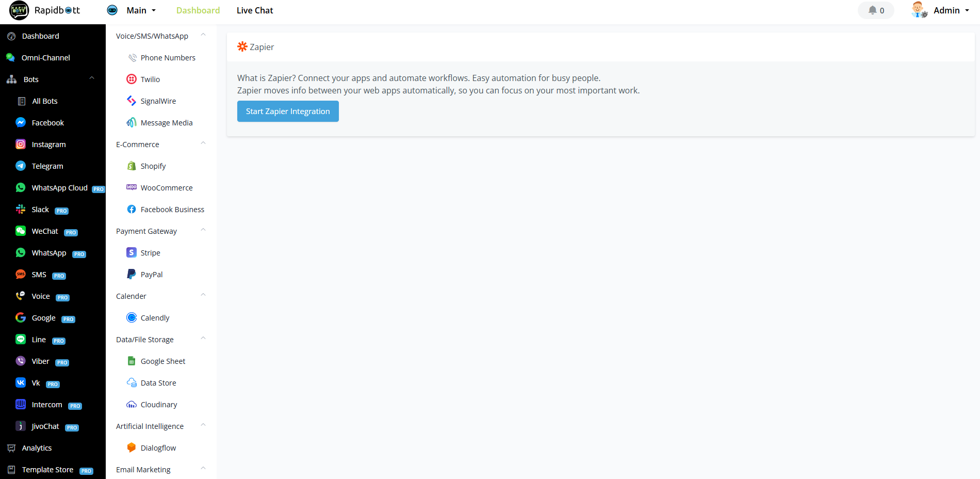Collapse the Calender group
This screenshot has width=980, height=479.
203,295
